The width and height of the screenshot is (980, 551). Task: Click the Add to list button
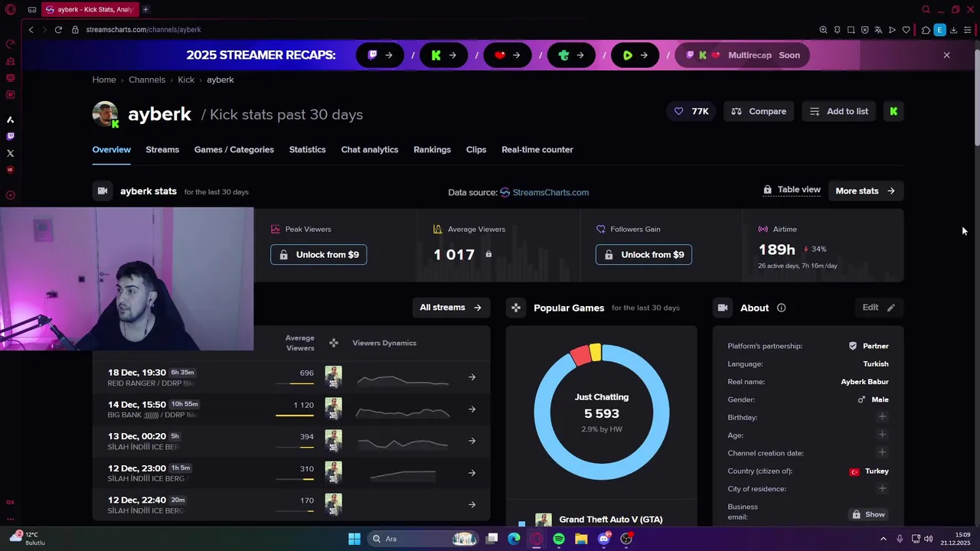tap(839, 111)
